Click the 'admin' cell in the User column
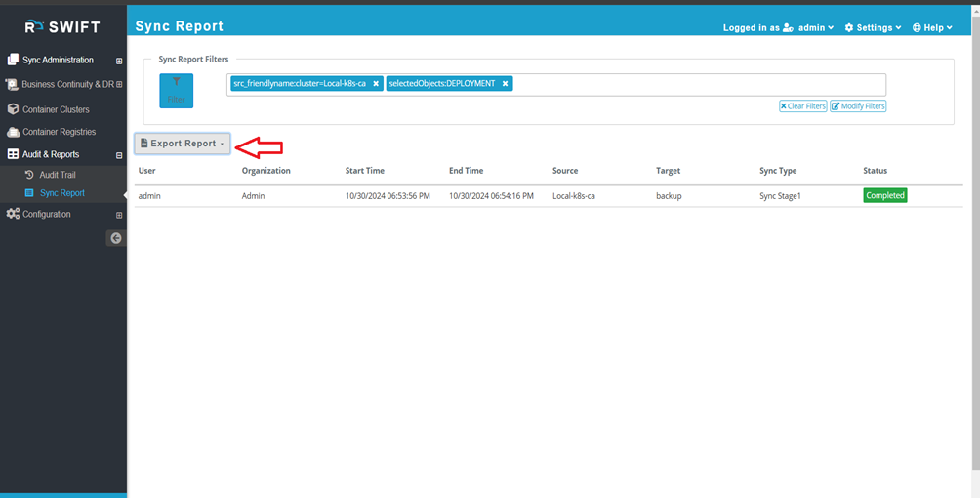Image resolution: width=980 pixels, height=498 pixels. point(148,196)
